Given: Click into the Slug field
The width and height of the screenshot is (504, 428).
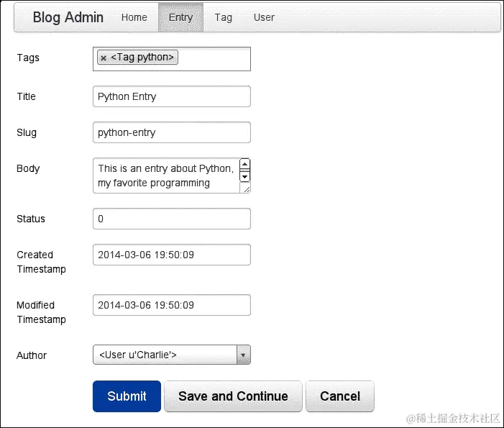Looking at the screenshot, I should (x=172, y=132).
